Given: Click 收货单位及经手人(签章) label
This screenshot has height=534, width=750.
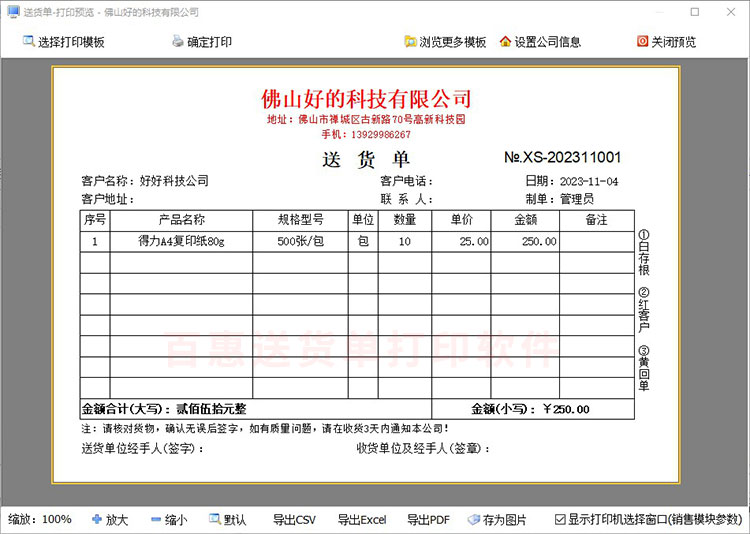Looking at the screenshot, I should coord(423,448).
